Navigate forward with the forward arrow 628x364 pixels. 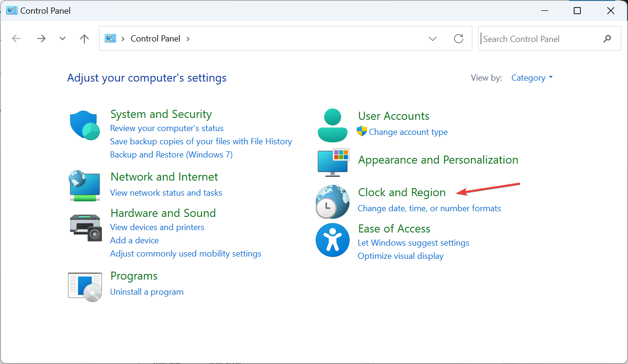41,39
